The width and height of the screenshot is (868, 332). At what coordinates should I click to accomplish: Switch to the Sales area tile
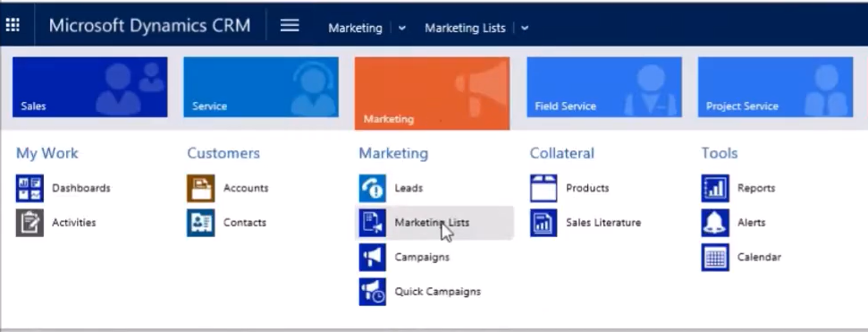89,87
